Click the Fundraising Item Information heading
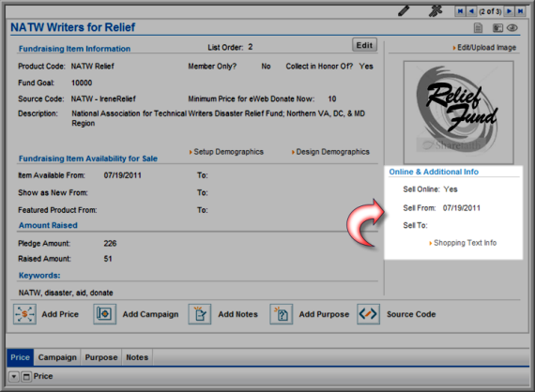The height and width of the screenshot is (392, 535). coord(74,49)
